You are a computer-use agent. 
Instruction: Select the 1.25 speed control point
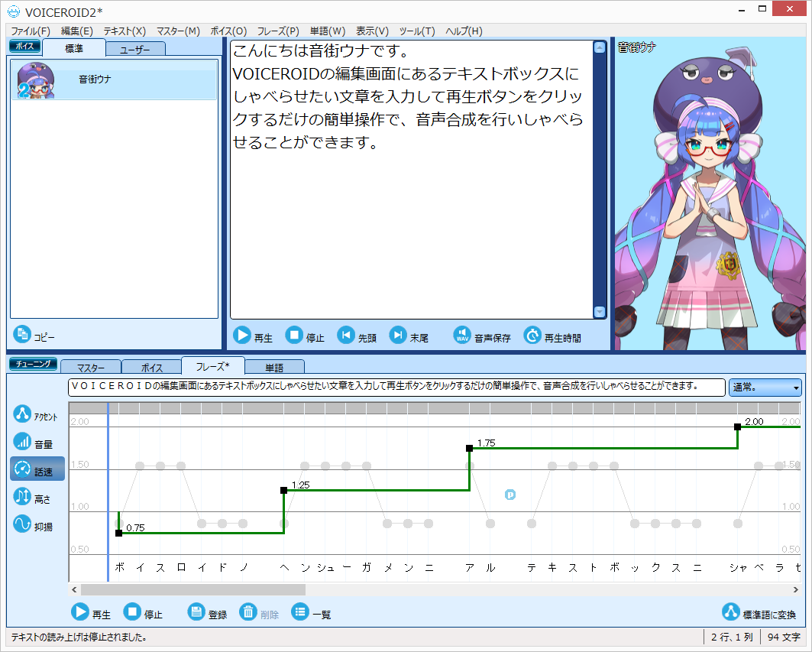[x=284, y=490]
